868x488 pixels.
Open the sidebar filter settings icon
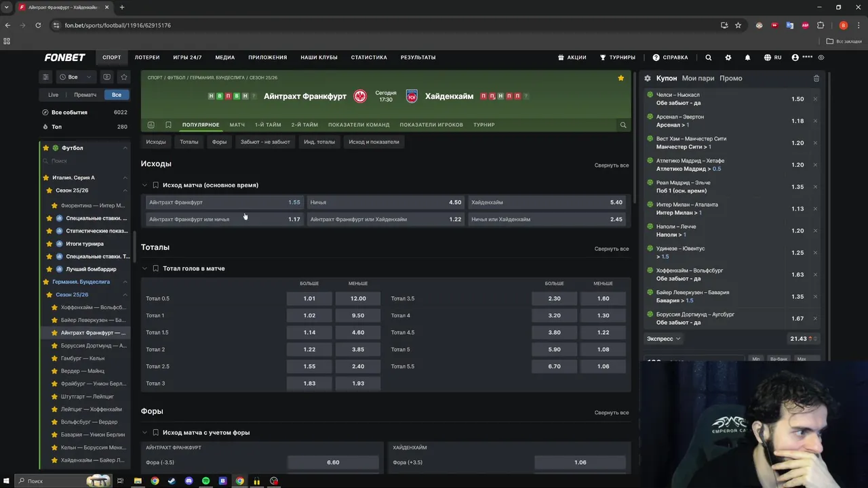[x=45, y=77]
